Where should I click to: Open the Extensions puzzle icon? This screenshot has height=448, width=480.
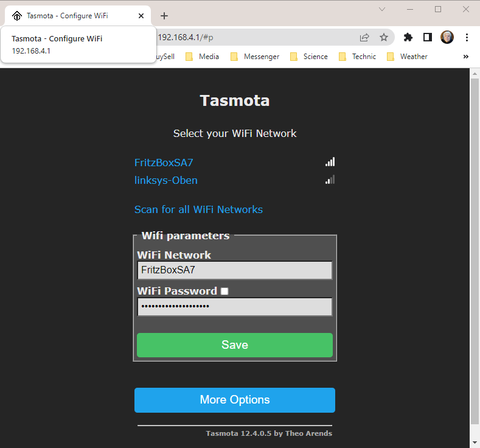[408, 37]
